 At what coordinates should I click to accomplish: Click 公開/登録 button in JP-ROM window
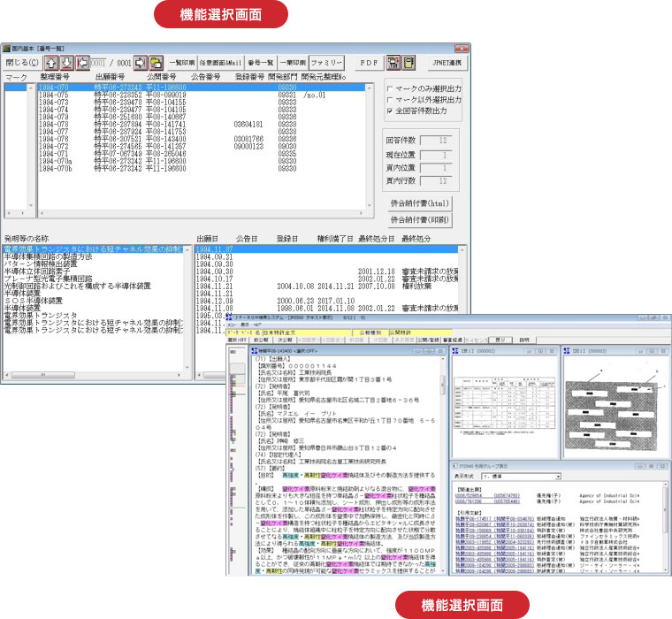[429, 340]
